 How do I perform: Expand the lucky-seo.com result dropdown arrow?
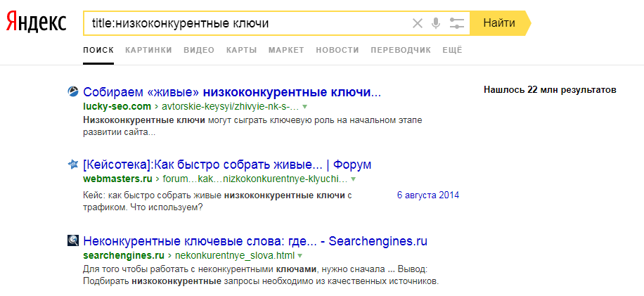305,107
